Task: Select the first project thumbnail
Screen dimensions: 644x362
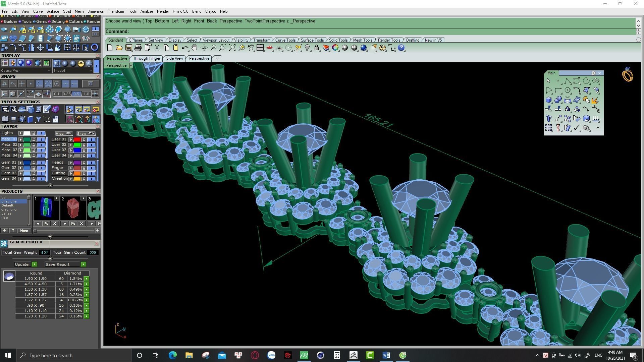Action: point(46,208)
